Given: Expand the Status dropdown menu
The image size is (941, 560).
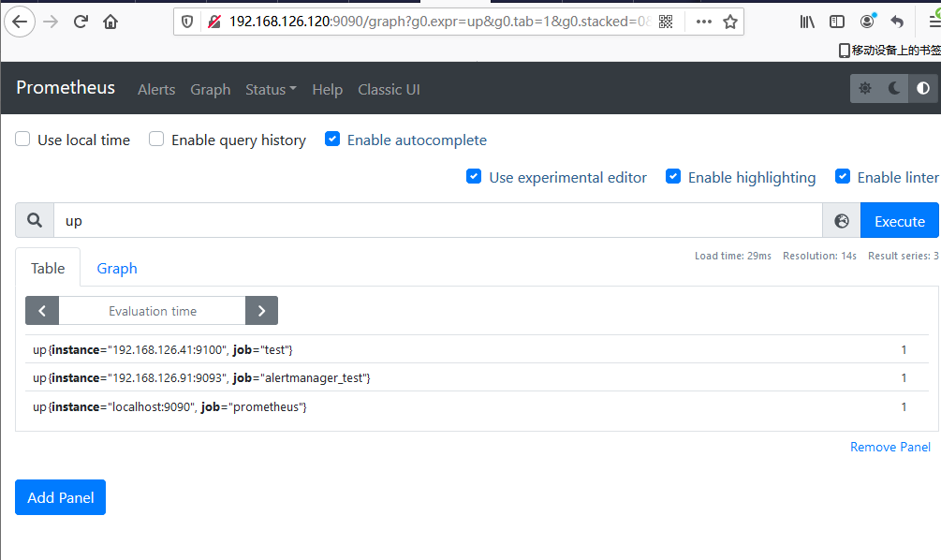Looking at the screenshot, I should (x=271, y=90).
